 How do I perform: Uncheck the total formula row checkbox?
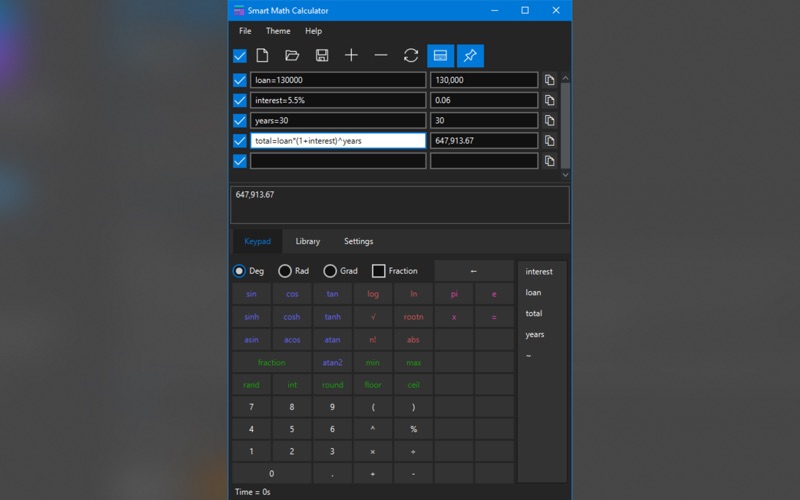pos(240,141)
